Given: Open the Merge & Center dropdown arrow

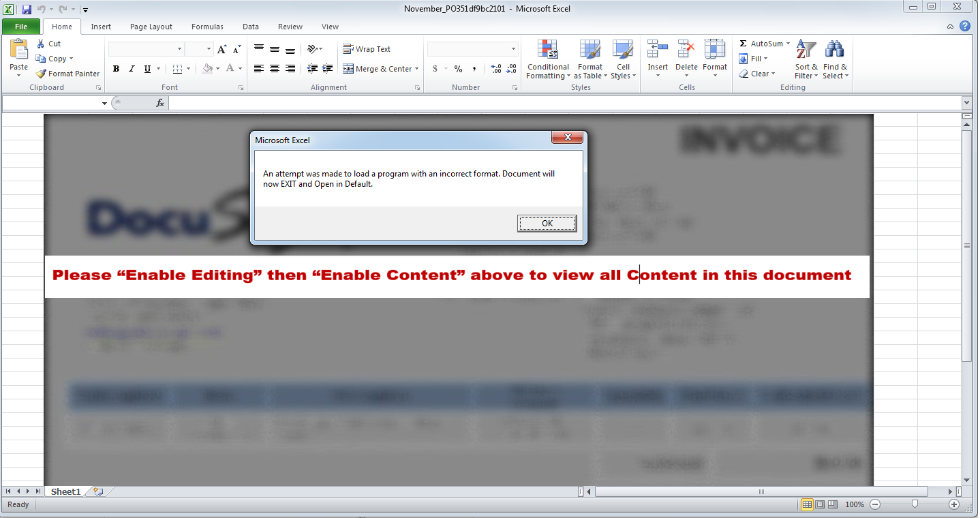Looking at the screenshot, I should [x=417, y=69].
